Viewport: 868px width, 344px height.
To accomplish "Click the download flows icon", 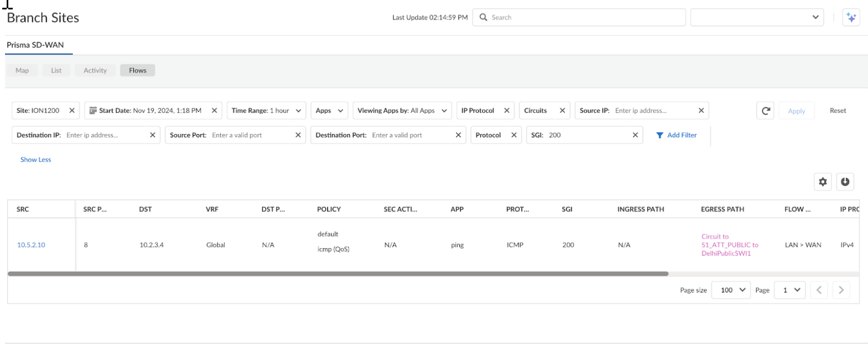I will 845,182.
